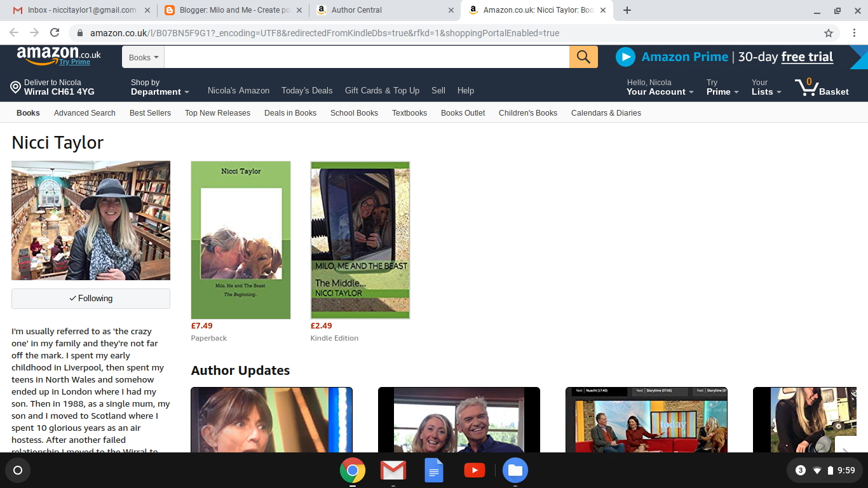Screen dimensions: 868x488
Task: Open Textbooks section
Action: (x=409, y=113)
